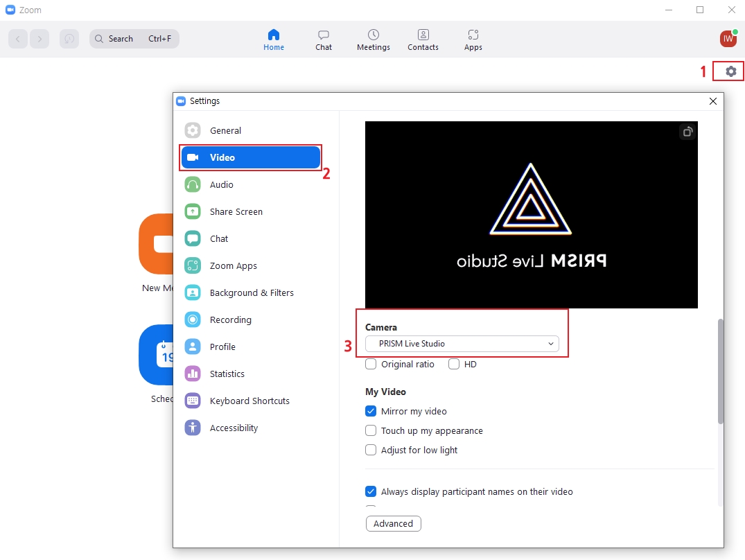
Task: Enable Adjust for low light
Action: coord(371,450)
